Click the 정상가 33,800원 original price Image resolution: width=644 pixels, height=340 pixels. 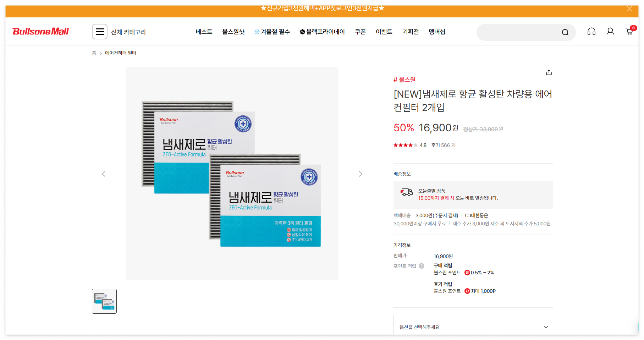point(483,129)
